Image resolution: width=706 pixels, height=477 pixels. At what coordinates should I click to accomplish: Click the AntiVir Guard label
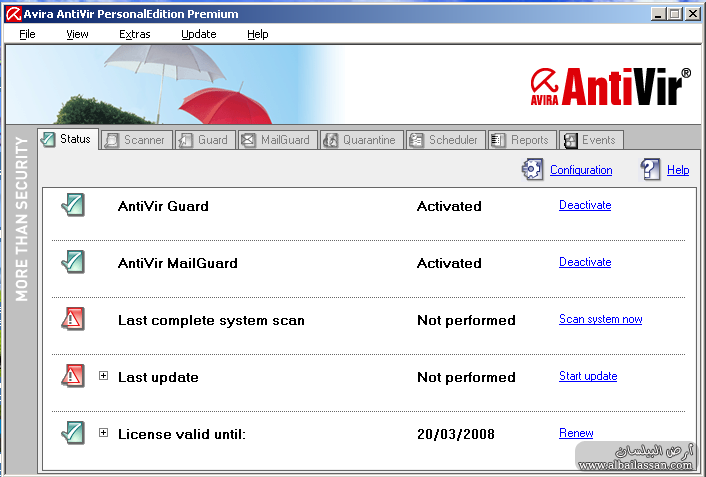tap(163, 206)
